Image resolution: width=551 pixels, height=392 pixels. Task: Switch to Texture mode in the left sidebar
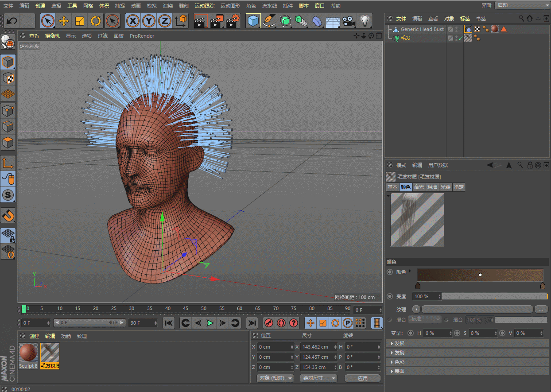(x=8, y=78)
